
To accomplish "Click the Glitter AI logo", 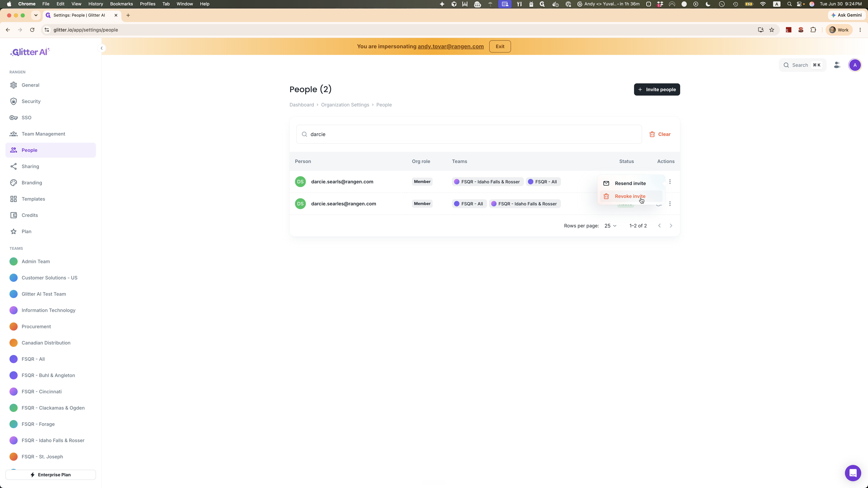I will (30, 52).
